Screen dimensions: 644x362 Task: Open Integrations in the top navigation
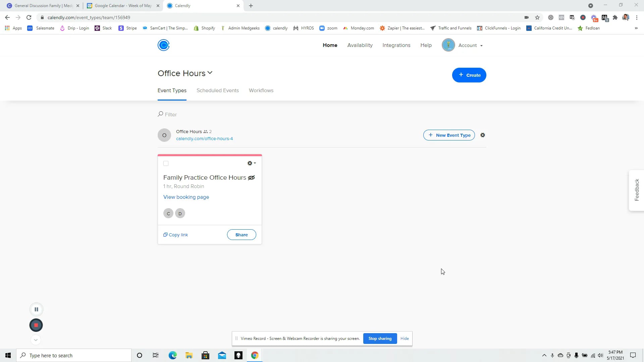(396, 45)
